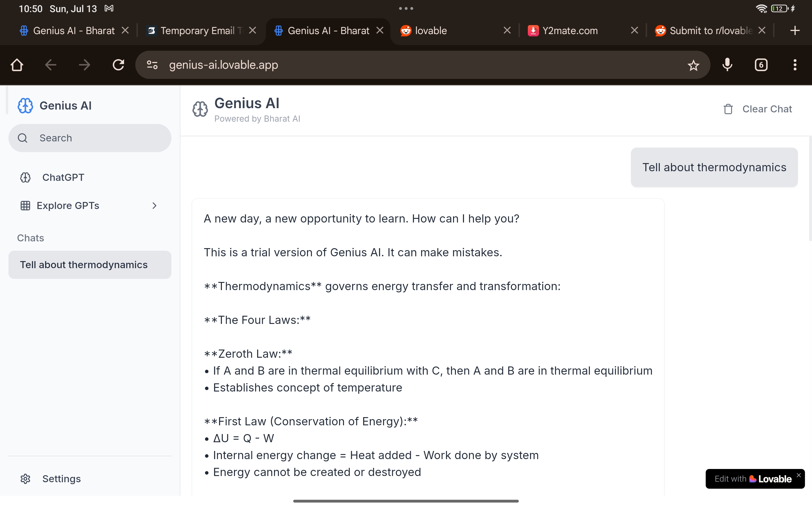Click the Genius AI brain logo in sidebar
This screenshot has height=507, width=812.
[25, 106]
